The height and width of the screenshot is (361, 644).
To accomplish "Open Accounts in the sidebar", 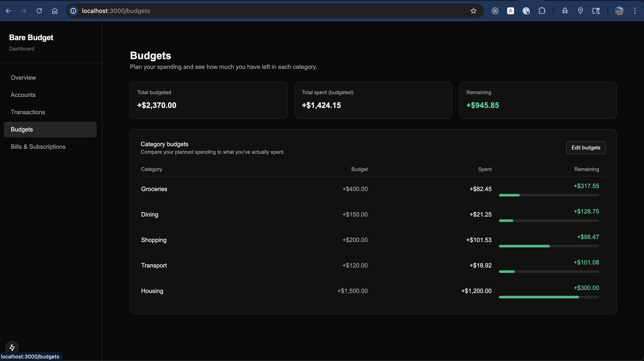I will tap(23, 95).
